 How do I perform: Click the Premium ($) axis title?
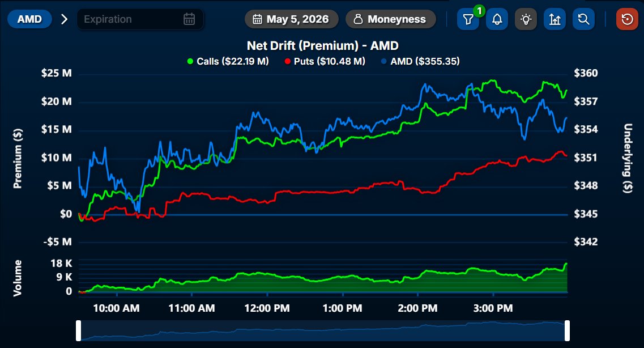point(18,159)
